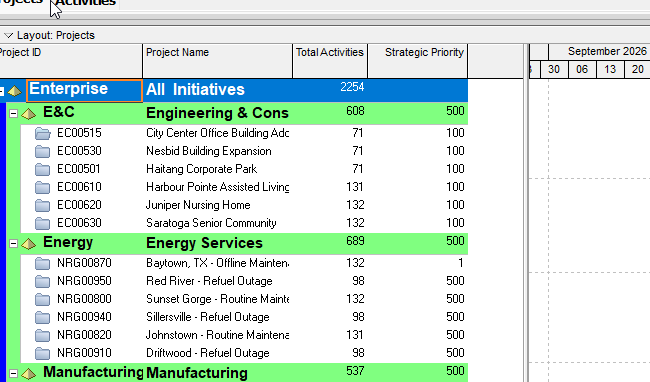Click total activities value 689 for Energy
Image resolution: width=650 pixels, height=382 pixels.
pyautogui.click(x=355, y=241)
